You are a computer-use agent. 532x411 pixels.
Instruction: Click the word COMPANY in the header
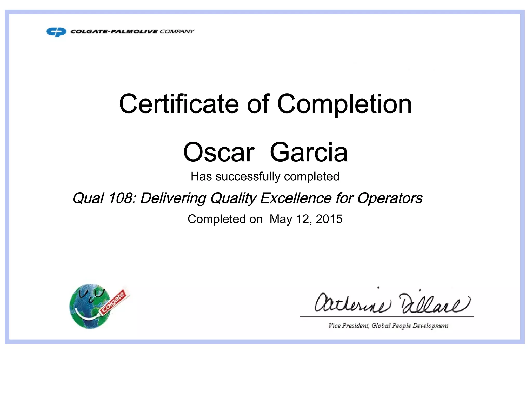(x=177, y=31)
